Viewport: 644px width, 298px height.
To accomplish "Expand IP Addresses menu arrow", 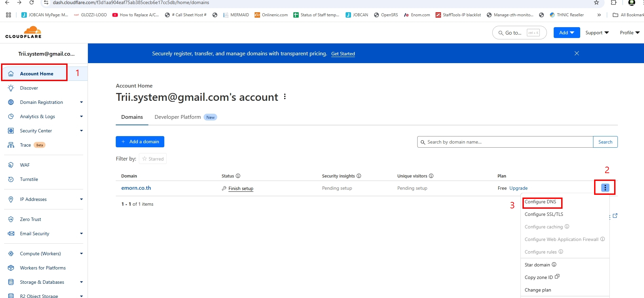I will click(81, 199).
